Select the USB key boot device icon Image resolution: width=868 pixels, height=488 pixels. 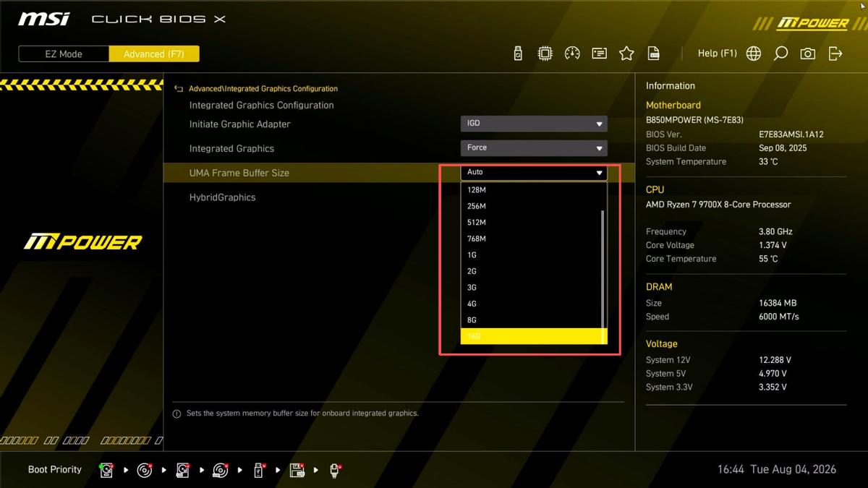(259, 471)
